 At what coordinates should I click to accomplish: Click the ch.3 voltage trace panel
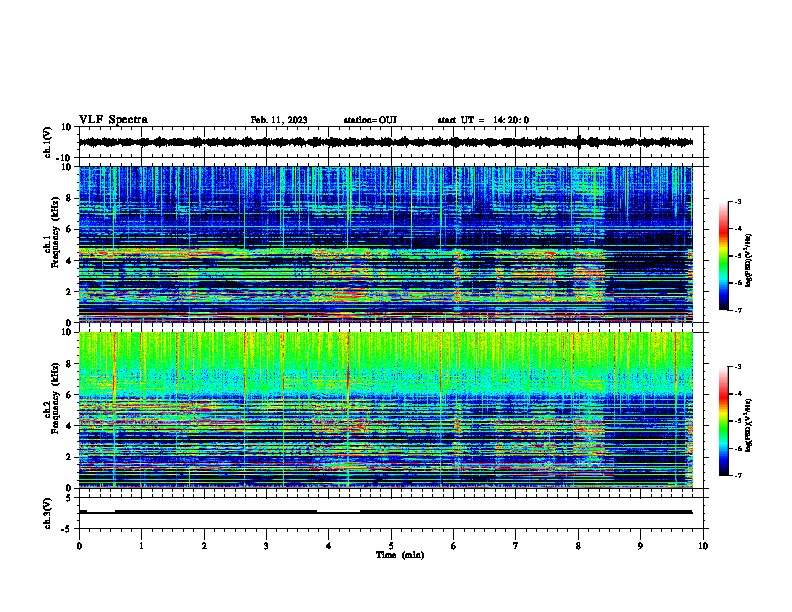coord(391,513)
